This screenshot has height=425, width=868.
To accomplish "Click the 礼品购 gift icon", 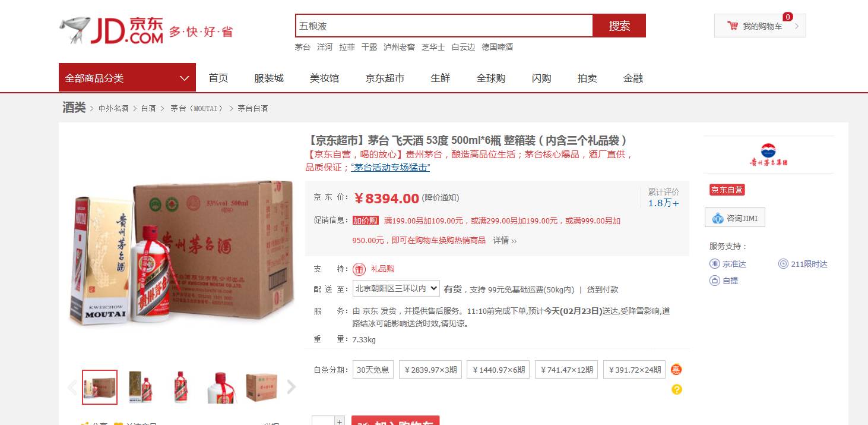I will point(359,269).
